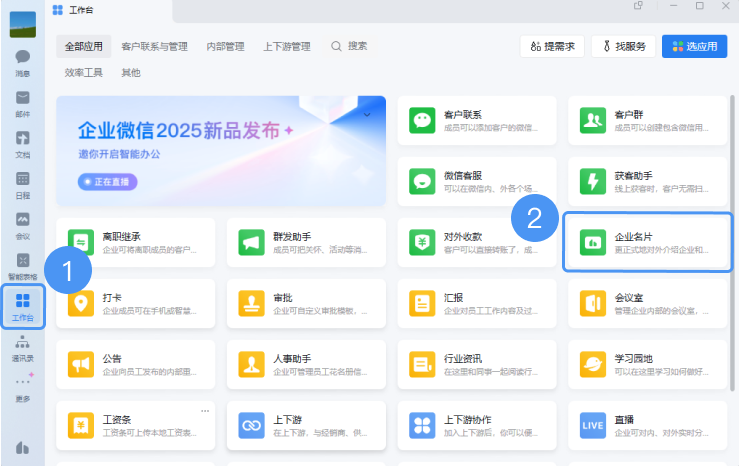Screen dimensions: 739x466
Task: Click the bottom sidebar leaf icon
Action: pyautogui.click(x=22, y=448)
